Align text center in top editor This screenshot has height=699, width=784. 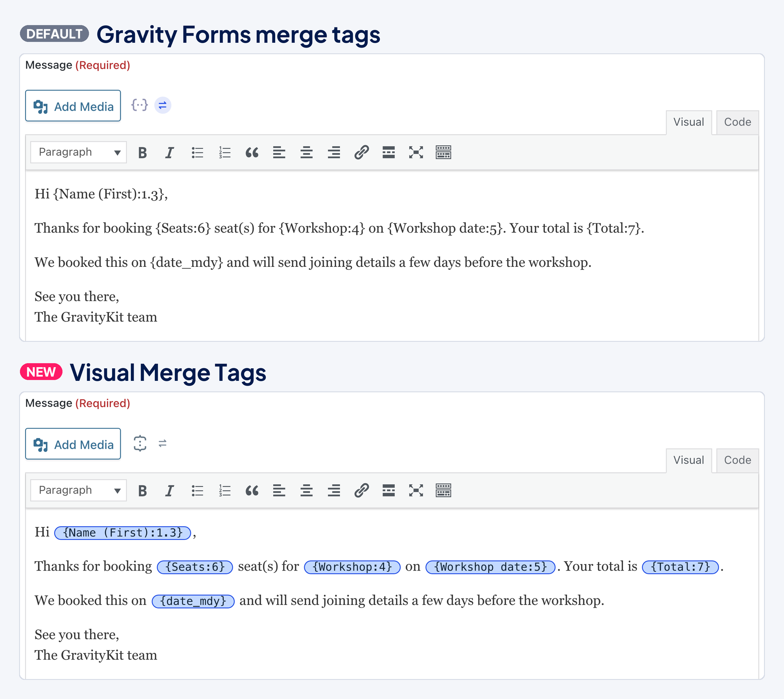[x=307, y=152]
